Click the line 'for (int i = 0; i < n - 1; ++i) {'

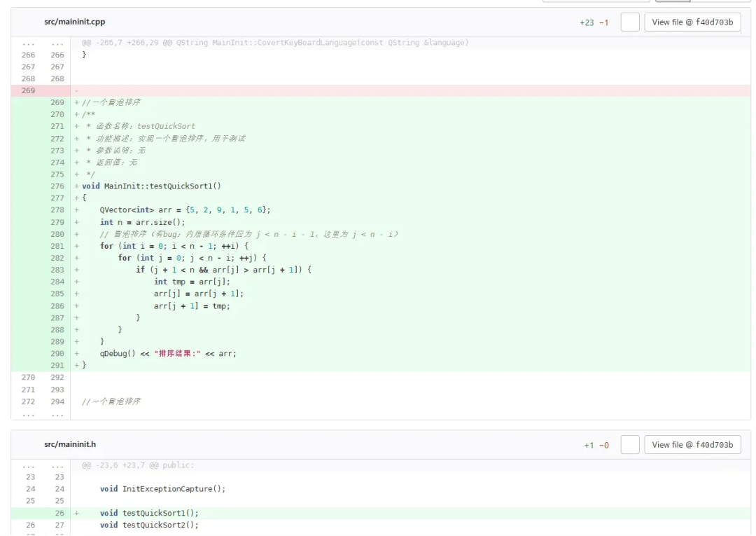coord(174,246)
